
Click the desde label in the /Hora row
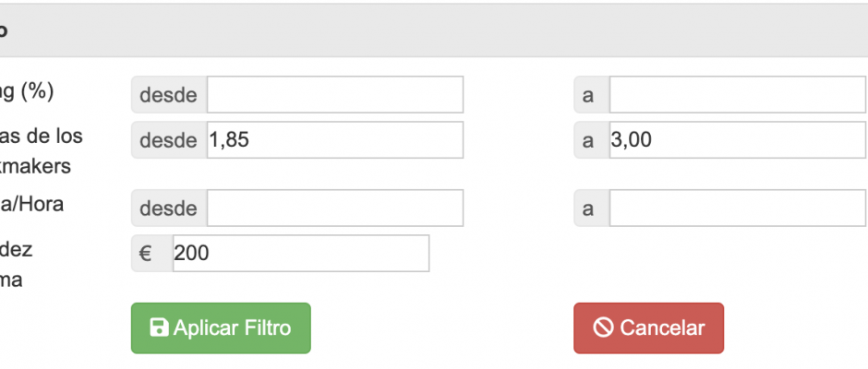[x=169, y=208]
